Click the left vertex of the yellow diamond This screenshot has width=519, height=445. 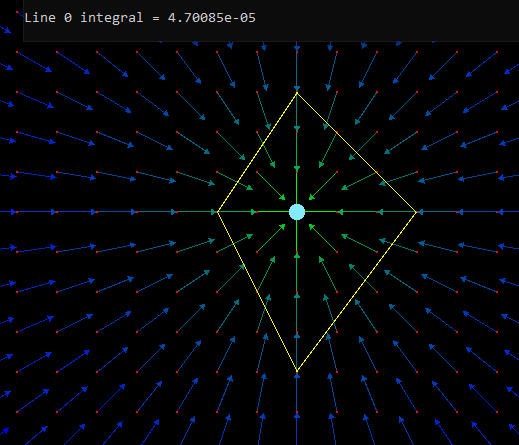point(217,212)
